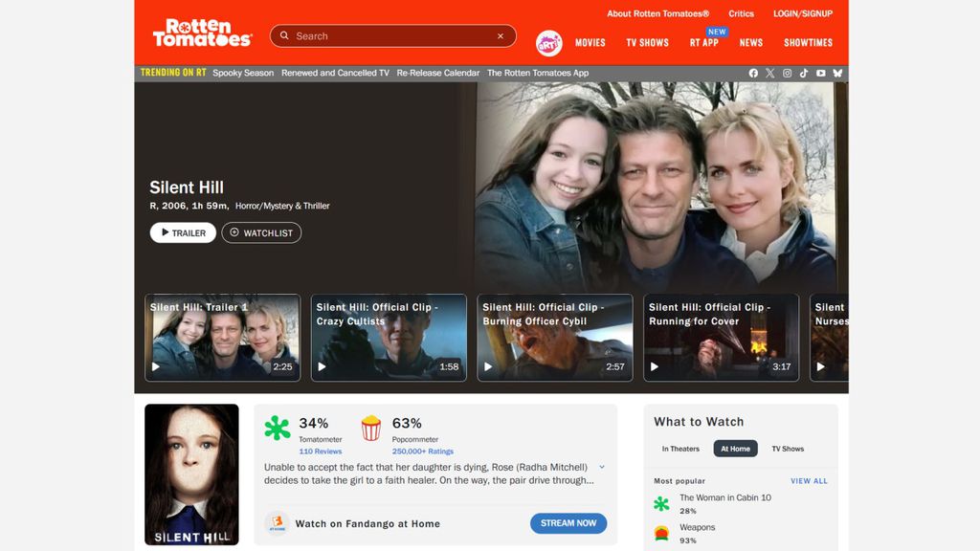Click the green splat Tomatometer icon

[278, 429]
